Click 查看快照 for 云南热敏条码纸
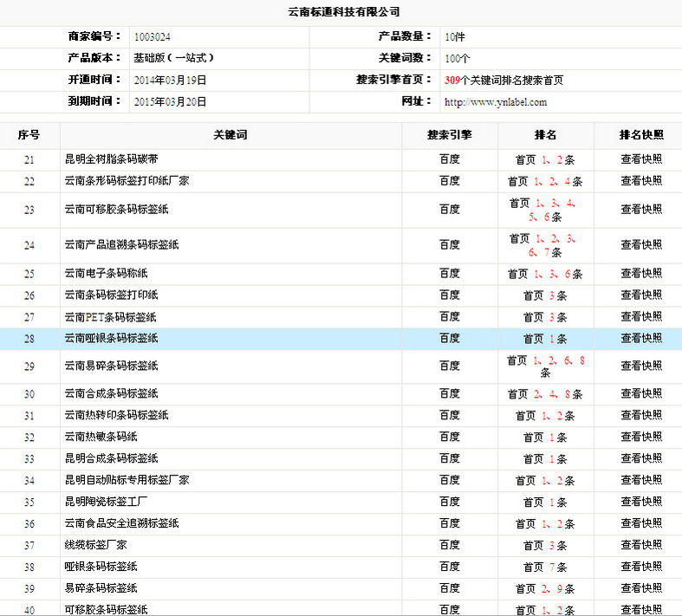682x616 pixels. [641, 437]
